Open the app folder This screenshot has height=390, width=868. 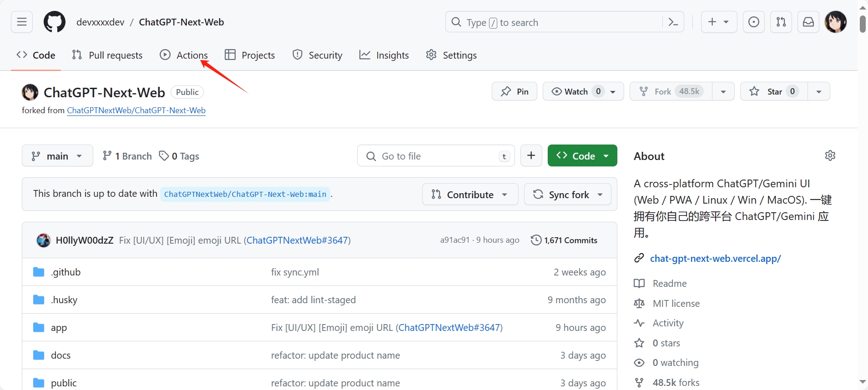point(59,327)
